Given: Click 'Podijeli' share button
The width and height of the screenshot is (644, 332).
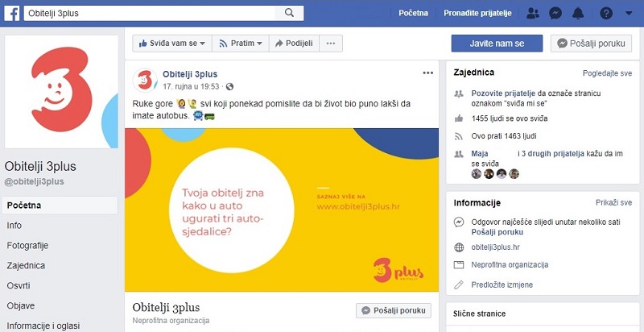Looking at the screenshot, I should 294,44.
